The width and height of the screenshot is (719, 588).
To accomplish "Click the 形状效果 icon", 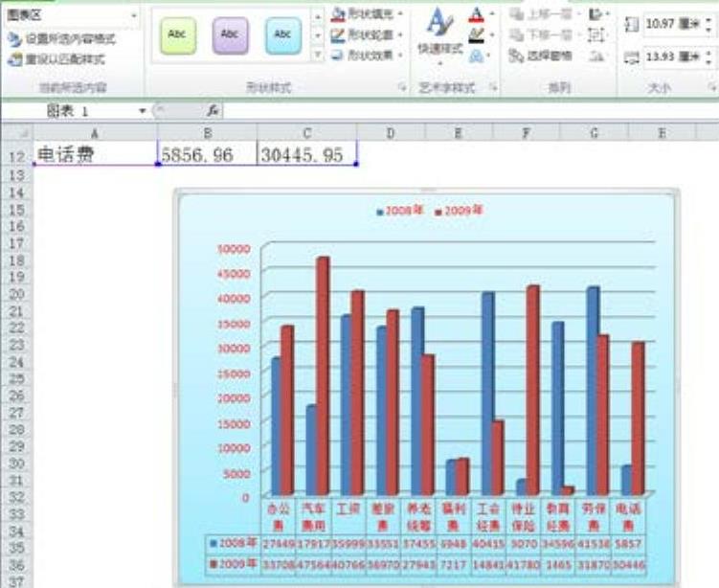I will tap(338, 56).
